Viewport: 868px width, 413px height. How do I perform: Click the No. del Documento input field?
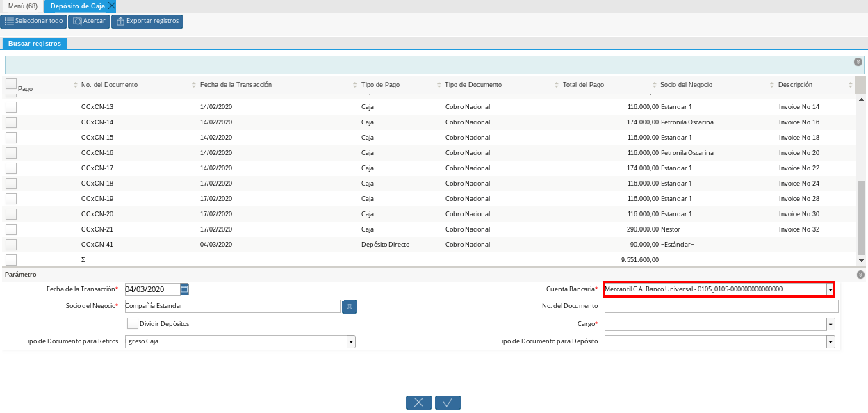coord(721,307)
